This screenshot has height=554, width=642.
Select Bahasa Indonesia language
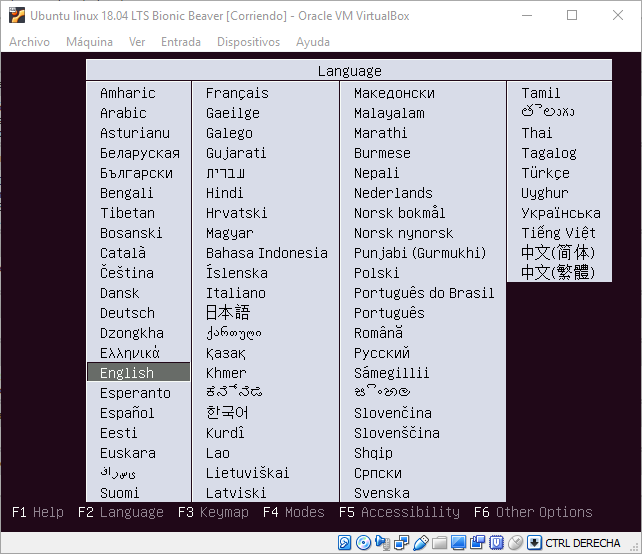coord(267,253)
